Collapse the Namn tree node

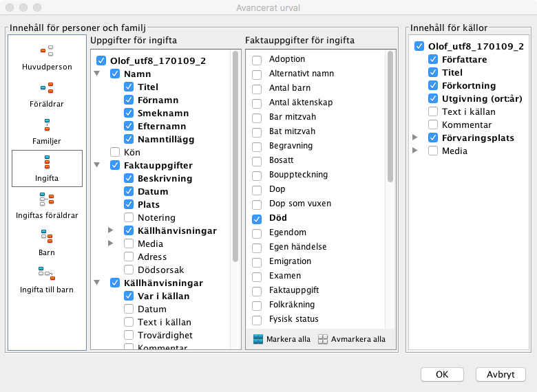[97, 74]
